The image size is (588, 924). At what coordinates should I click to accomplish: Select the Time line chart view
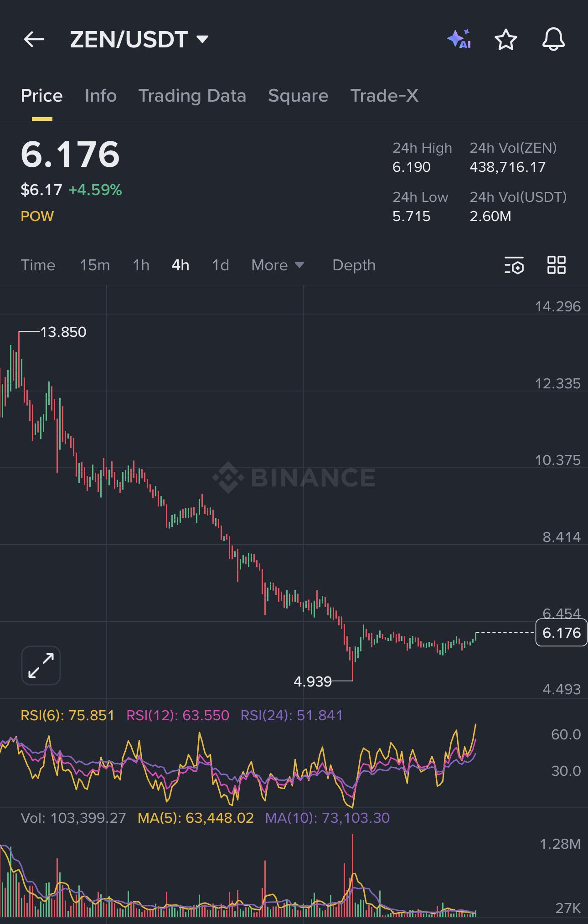[x=38, y=265]
